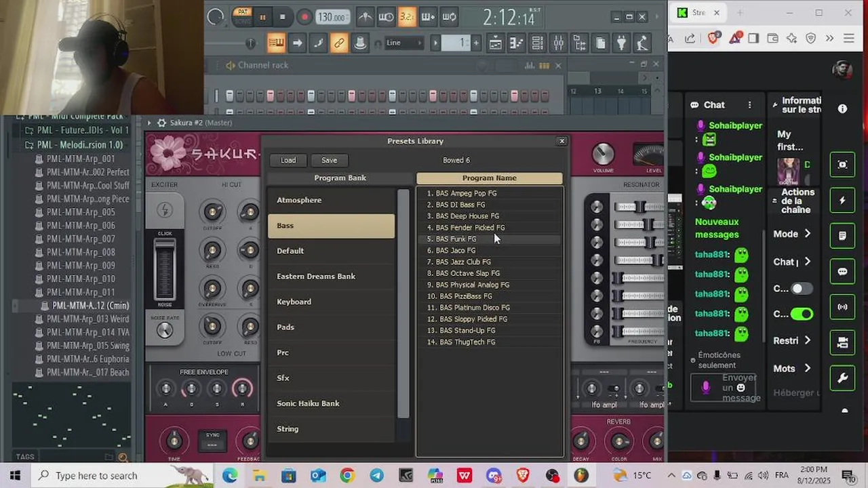Click the Program Bank scrollbar
Image resolution: width=868 pixels, height=488 pixels.
pos(403,303)
